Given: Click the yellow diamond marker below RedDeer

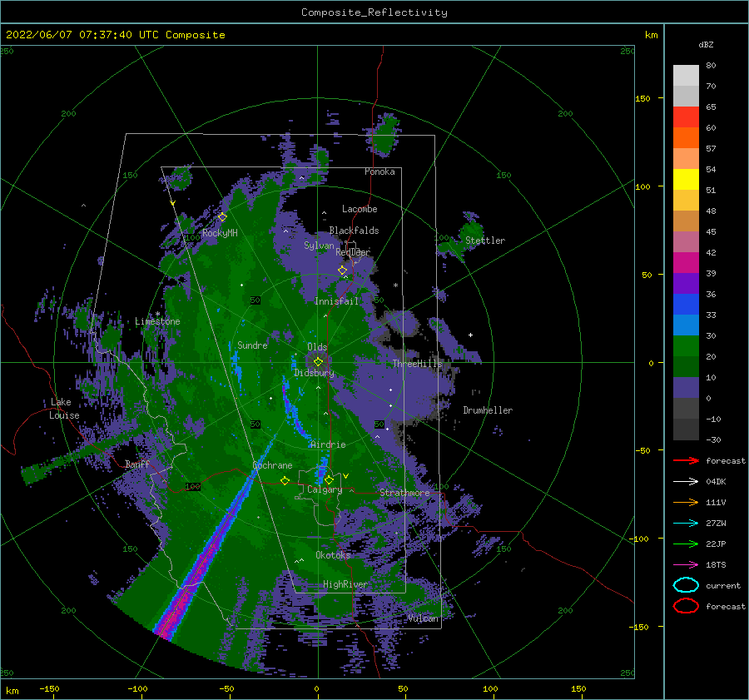Looking at the screenshot, I should tap(343, 271).
